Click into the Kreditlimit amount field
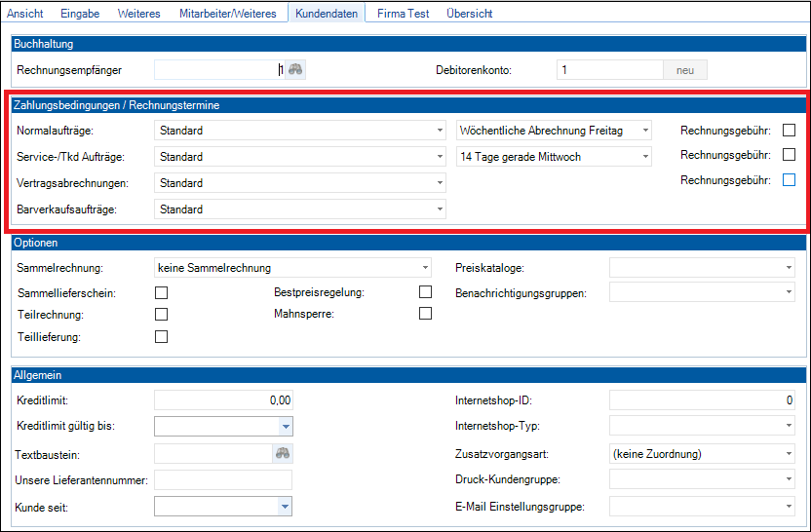 tap(223, 399)
